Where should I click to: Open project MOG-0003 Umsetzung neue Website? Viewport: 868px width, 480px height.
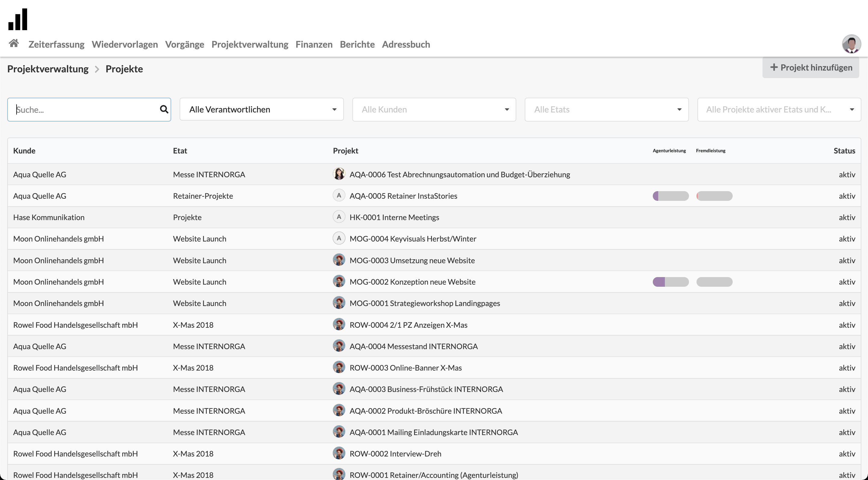412,260
